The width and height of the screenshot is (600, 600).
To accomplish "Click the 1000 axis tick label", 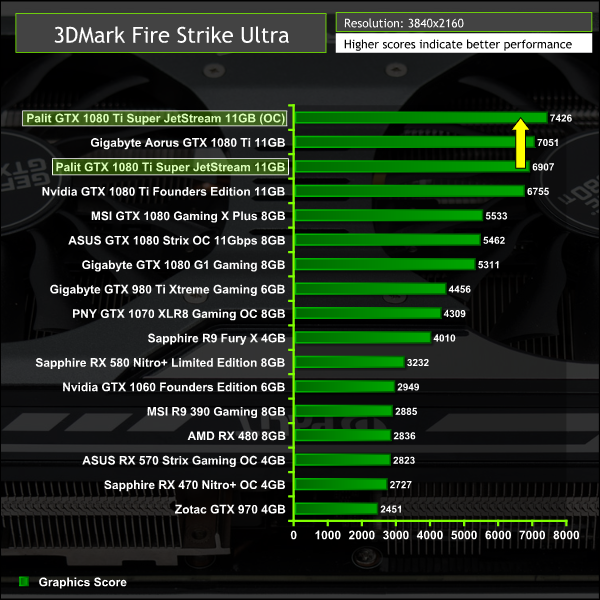I will coord(328,535).
